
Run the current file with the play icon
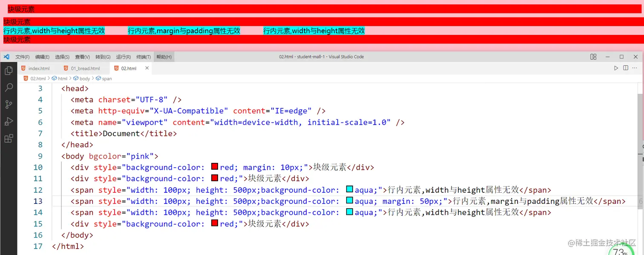616,68
